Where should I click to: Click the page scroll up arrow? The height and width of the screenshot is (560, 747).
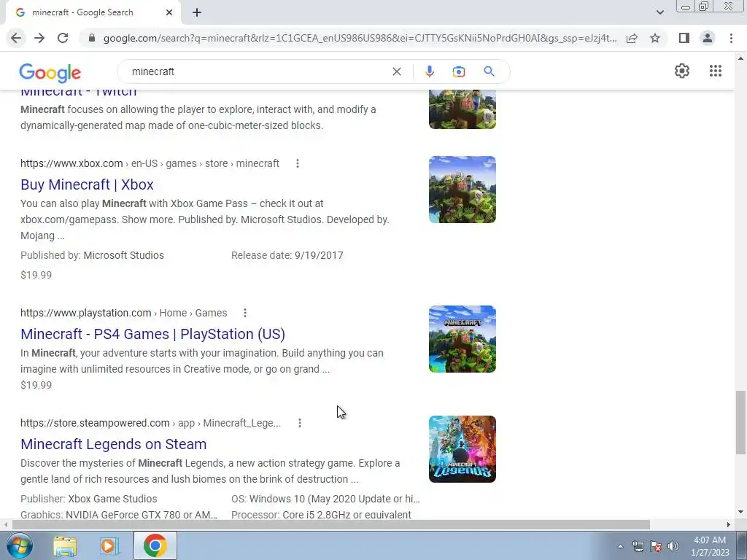point(740,58)
